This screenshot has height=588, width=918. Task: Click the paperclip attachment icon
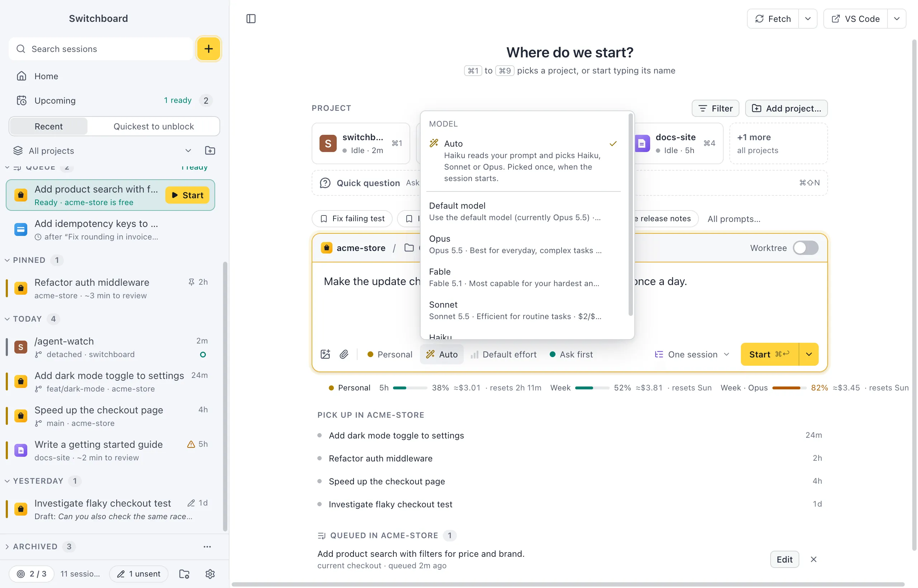click(x=344, y=354)
